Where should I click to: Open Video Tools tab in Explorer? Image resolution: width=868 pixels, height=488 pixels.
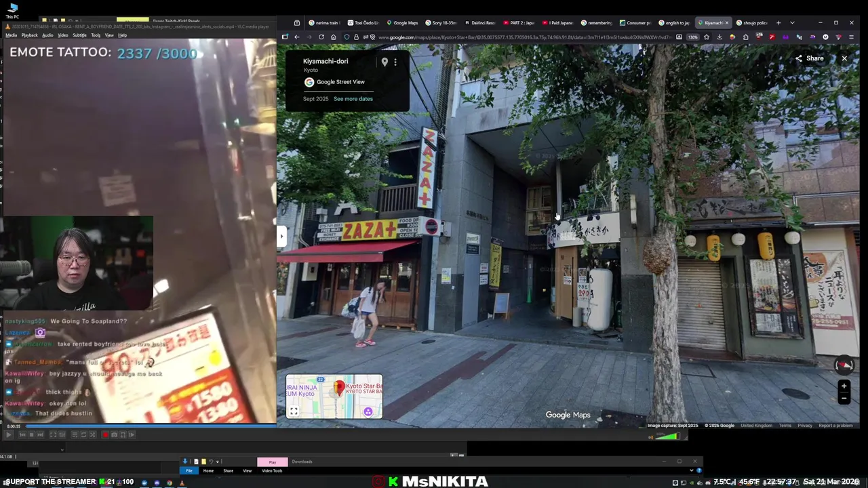click(x=272, y=470)
